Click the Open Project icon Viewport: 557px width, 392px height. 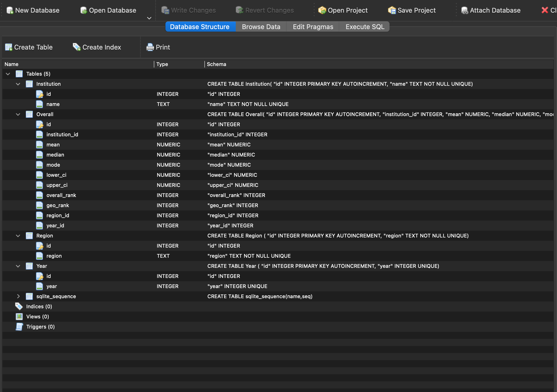click(x=322, y=10)
